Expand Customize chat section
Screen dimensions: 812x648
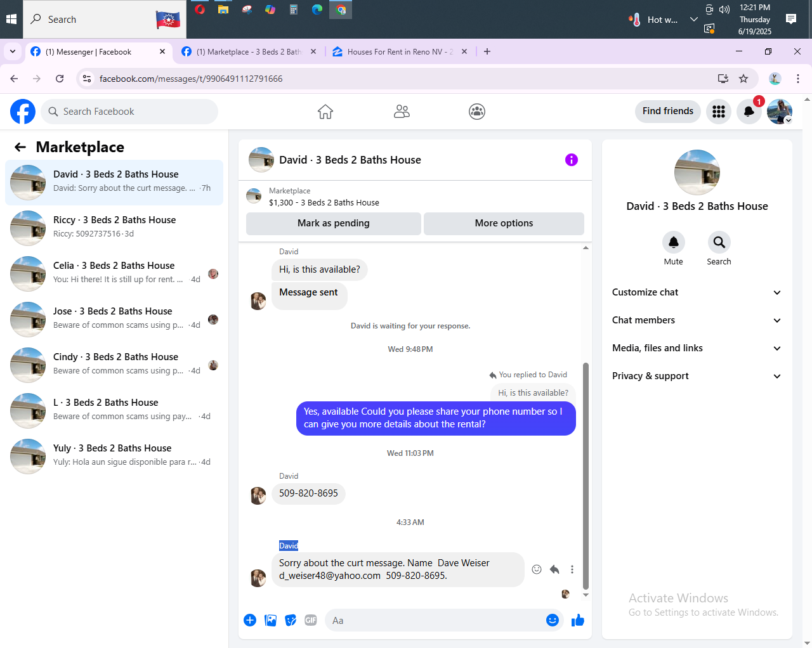[697, 292]
